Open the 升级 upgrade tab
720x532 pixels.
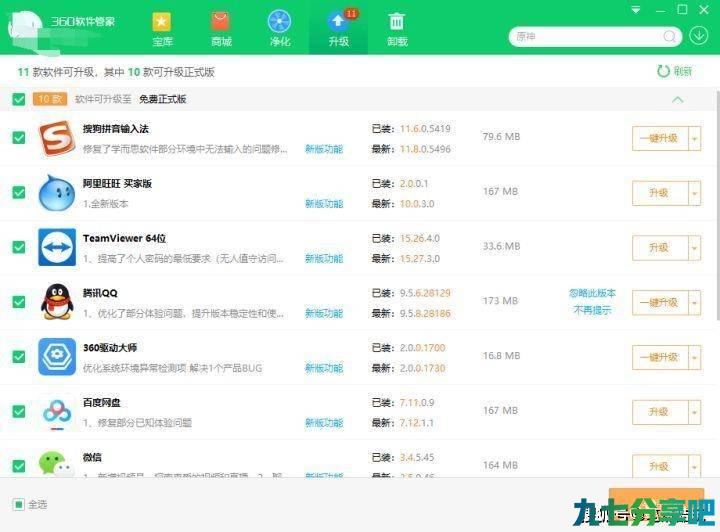coord(338,29)
